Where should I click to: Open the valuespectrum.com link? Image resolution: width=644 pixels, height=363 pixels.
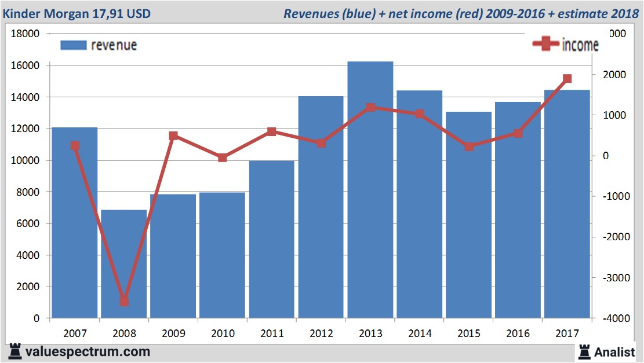point(88,351)
